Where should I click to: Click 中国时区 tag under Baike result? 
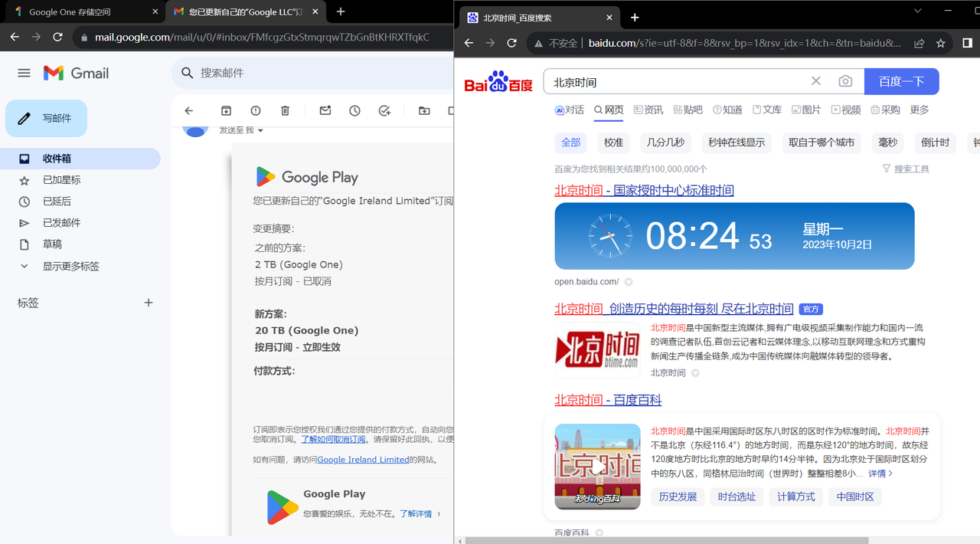[x=855, y=496]
